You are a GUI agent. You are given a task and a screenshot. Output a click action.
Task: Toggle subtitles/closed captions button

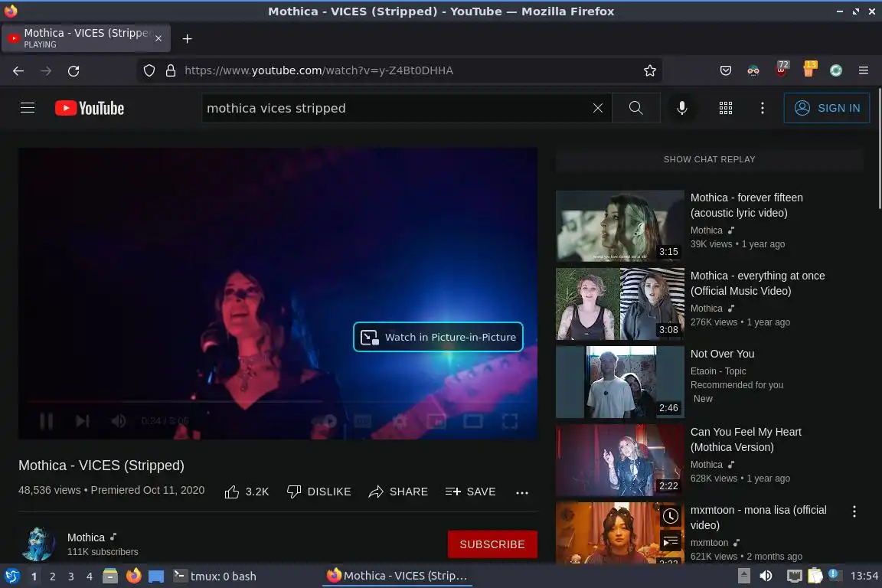[x=363, y=421]
